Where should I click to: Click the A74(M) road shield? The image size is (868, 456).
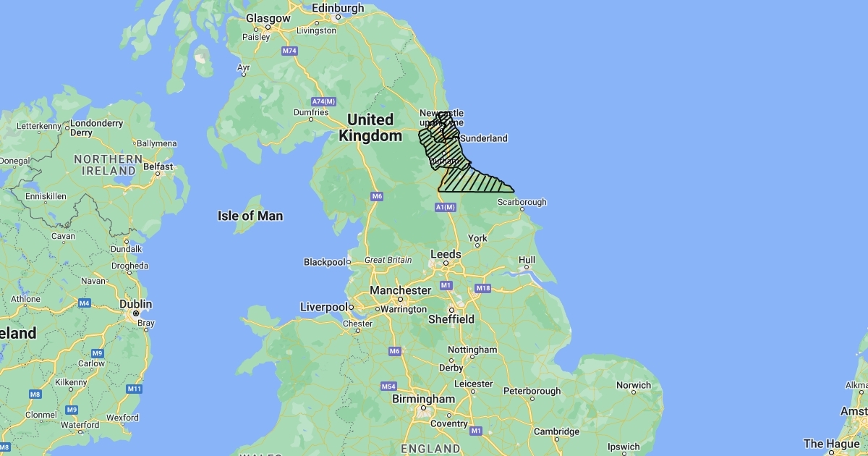[323, 101]
